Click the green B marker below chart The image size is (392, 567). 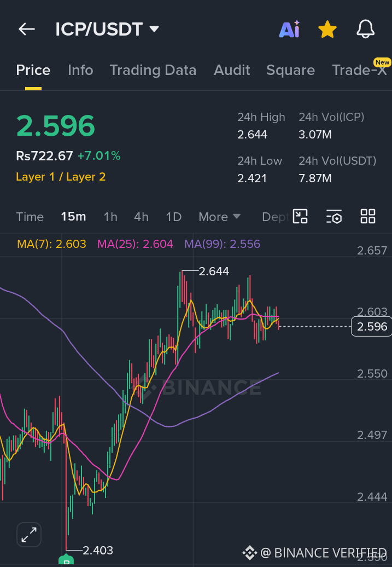coord(66,559)
